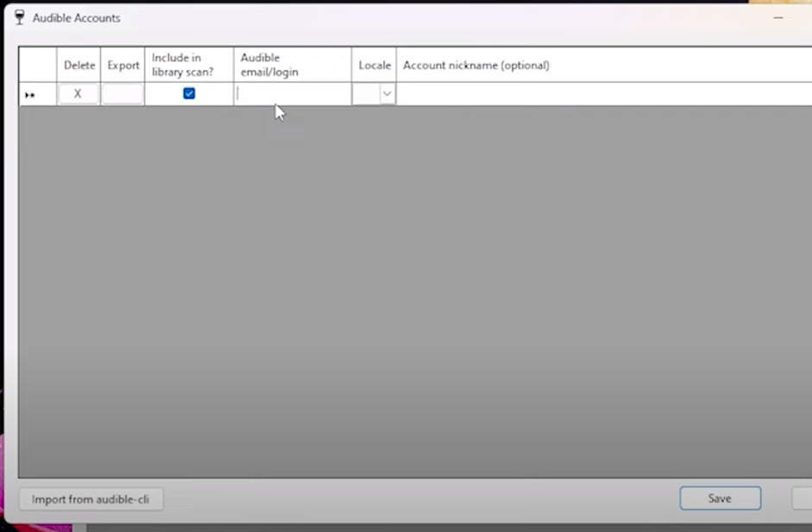Click the top-left blank grid corner cell
Screen dimensions: 812x532
(38, 65)
